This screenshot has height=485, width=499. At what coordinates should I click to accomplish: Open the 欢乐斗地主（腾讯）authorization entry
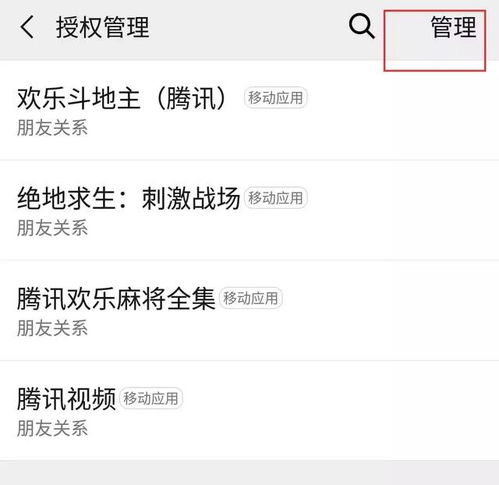point(249,110)
